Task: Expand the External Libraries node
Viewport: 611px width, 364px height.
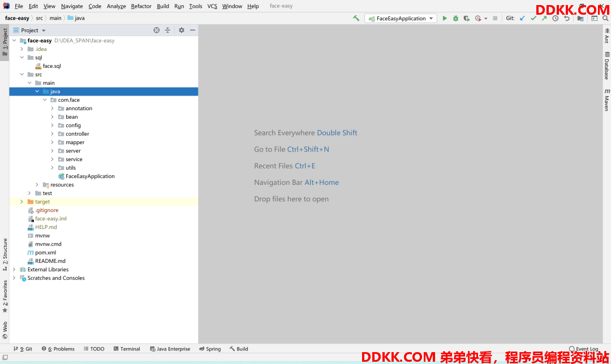Action: [x=14, y=270]
